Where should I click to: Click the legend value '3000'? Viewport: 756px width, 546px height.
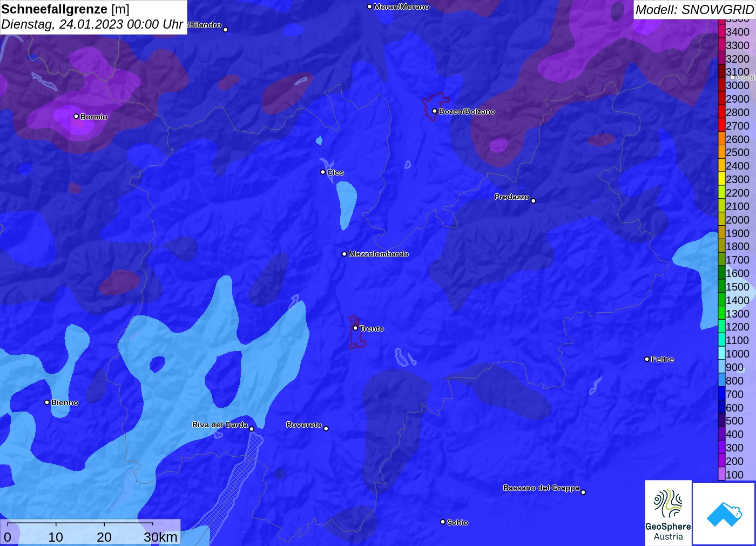(738, 85)
